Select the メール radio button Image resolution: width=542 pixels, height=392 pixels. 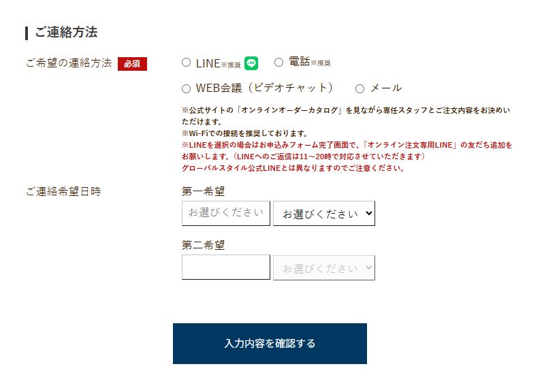pyautogui.click(x=360, y=88)
